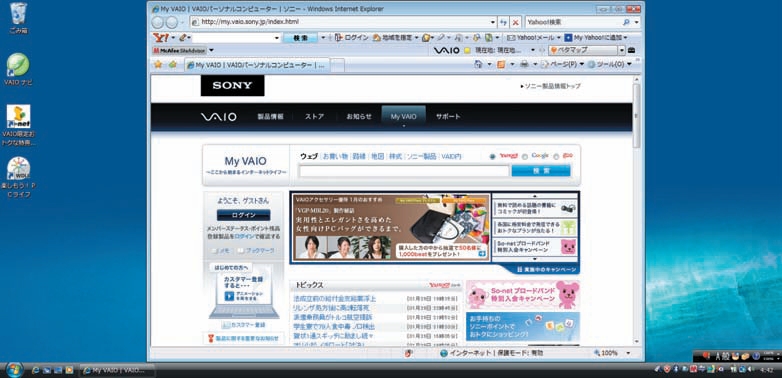Click the blue ログイン button in sidebar
Screen dimensions: 782x378
click(x=244, y=215)
